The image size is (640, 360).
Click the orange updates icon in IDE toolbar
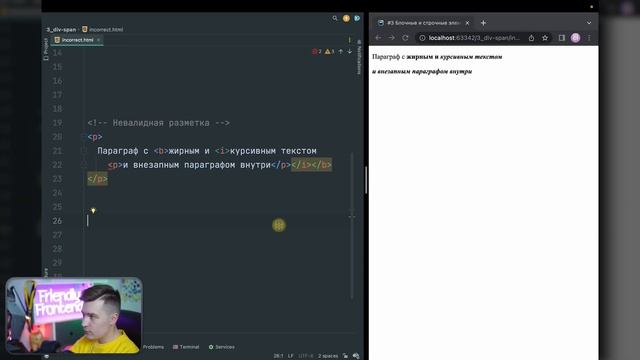[346, 18]
